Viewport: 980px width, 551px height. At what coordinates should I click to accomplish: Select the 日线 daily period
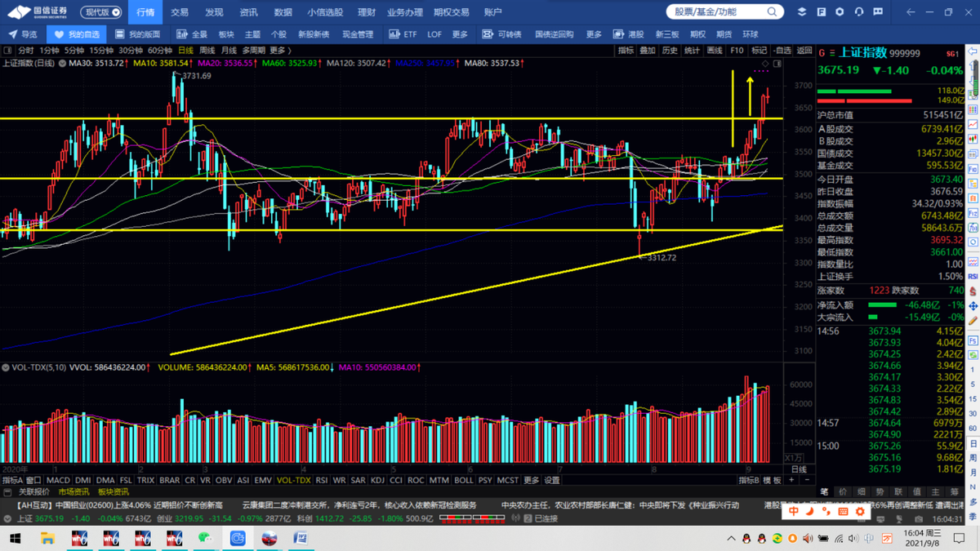click(185, 51)
